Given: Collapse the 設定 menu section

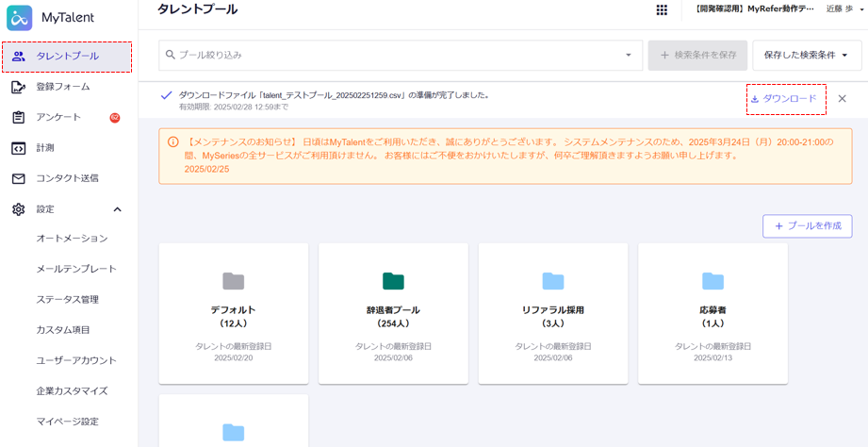Looking at the screenshot, I should point(117,209).
